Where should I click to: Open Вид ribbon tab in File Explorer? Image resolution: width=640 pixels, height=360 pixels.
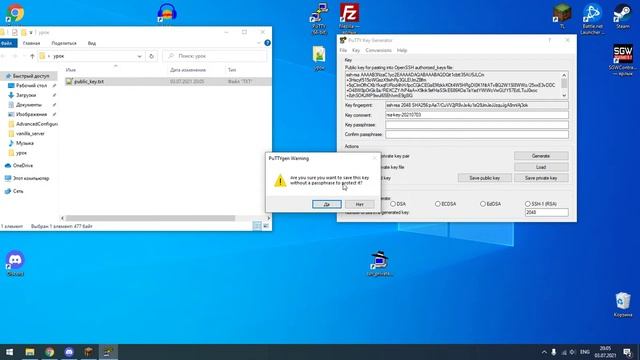click(x=92, y=43)
